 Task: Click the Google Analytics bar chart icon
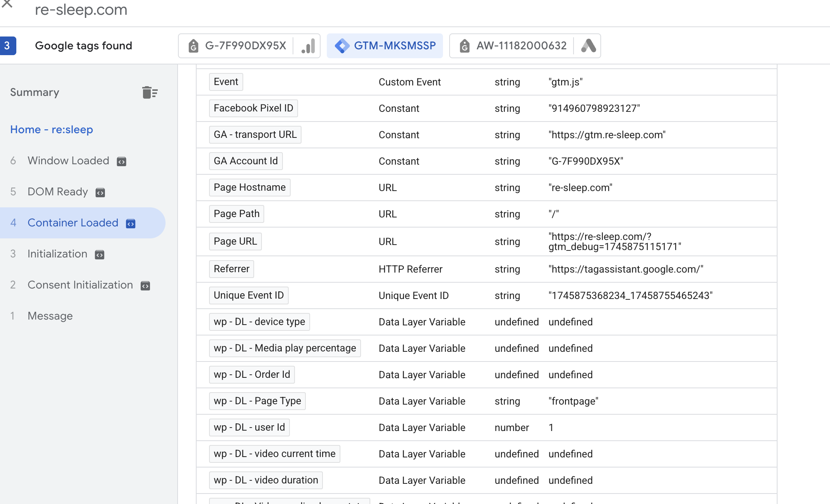coord(308,46)
